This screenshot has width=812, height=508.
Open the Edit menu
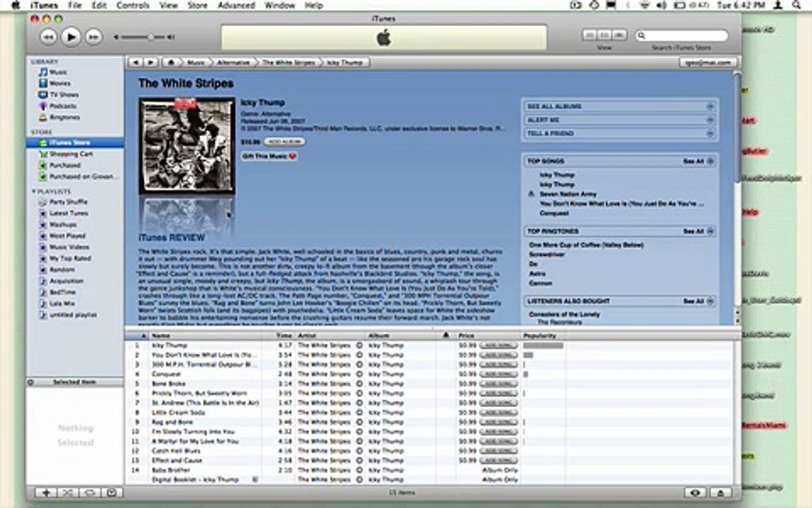point(99,5)
